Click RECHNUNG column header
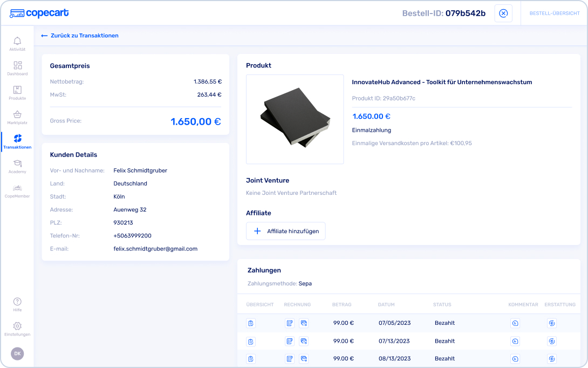This screenshot has height=368, width=588. pos(297,305)
